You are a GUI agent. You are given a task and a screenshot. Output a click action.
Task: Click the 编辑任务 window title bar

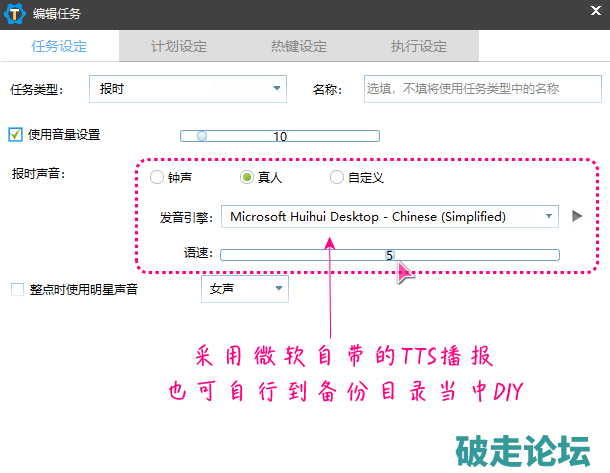(300, 15)
